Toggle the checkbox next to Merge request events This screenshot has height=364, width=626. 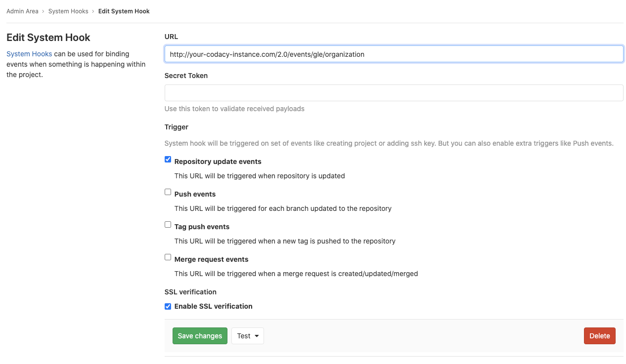click(x=168, y=257)
